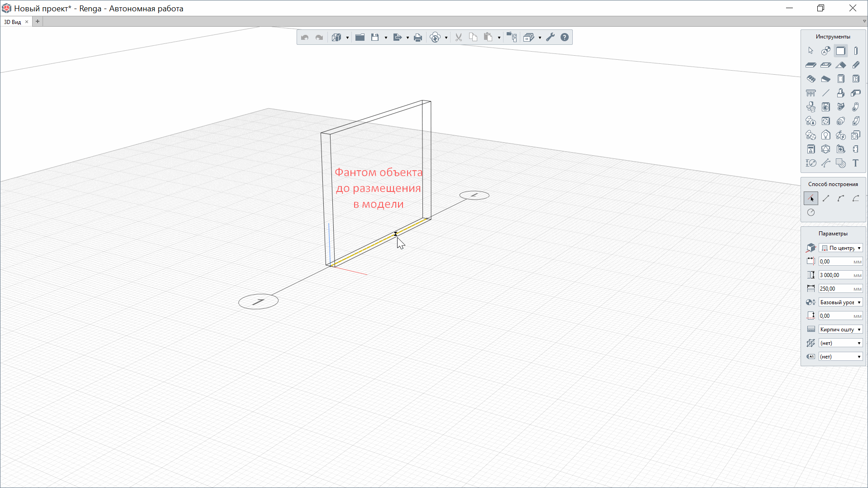This screenshot has width=868, height=488.
Task: Select the Window tool icon
Action: 855,79
